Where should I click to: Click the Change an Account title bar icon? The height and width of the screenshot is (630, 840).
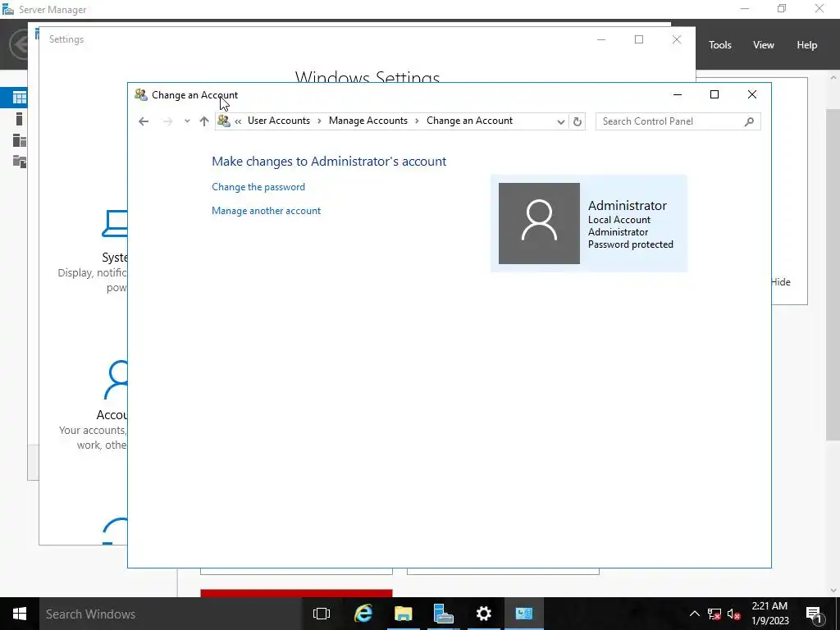(x=141, y=95)
